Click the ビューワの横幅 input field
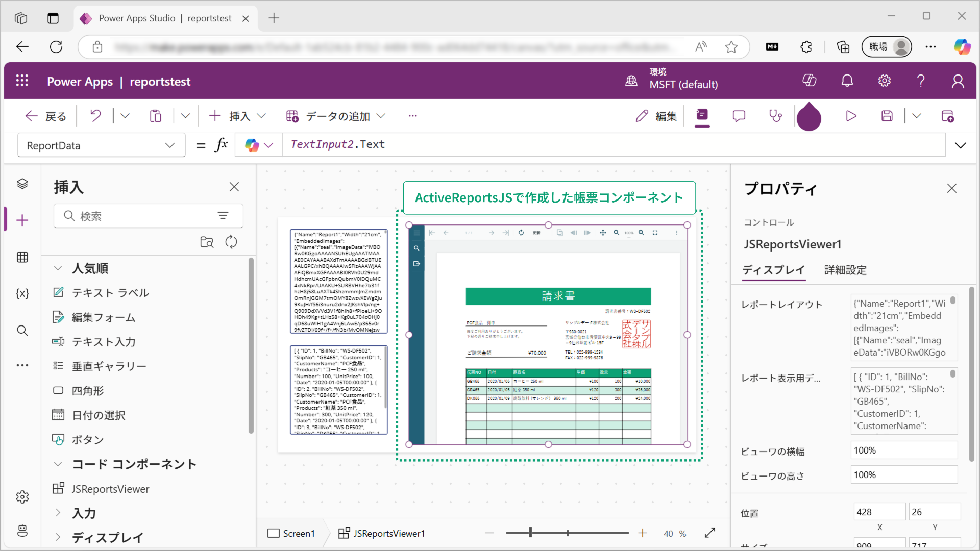The image size is (980, 551). [904, 450]
